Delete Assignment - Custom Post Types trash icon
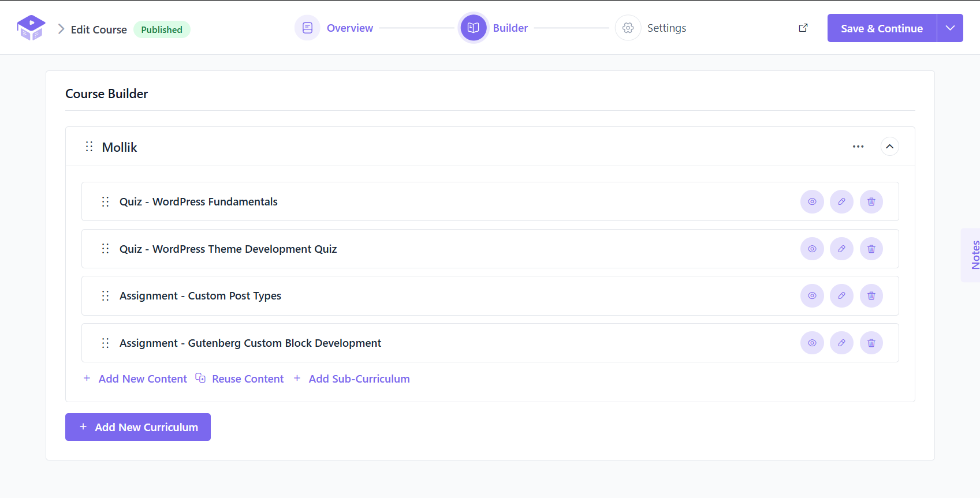This screenshot has width=980, height=498. coord(871,295)
